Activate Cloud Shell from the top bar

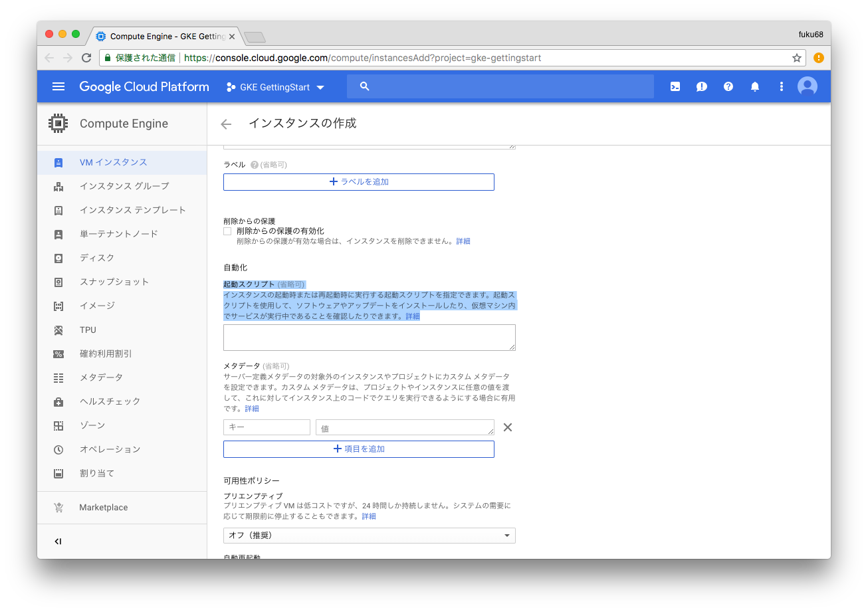(x=675, y=86)
